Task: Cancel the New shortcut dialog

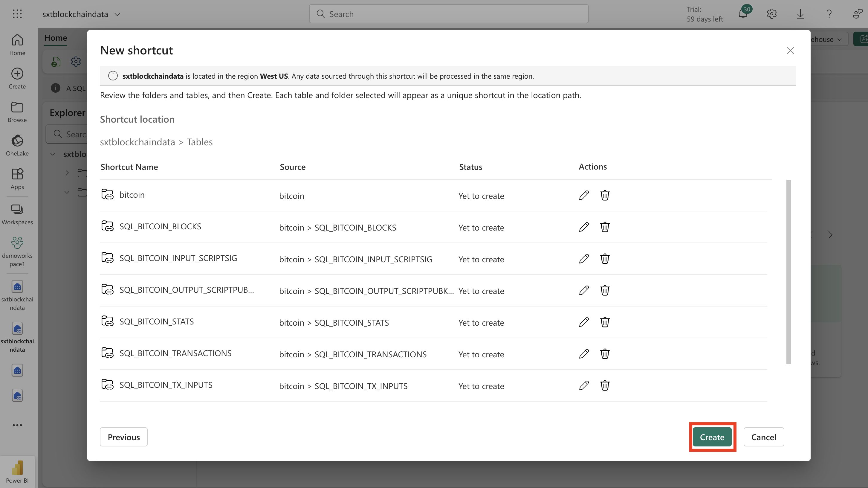Action: [x=764, y=437]
